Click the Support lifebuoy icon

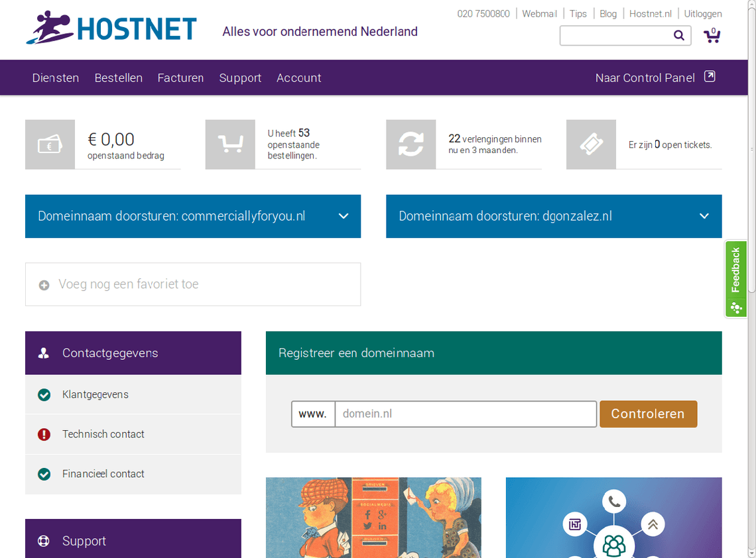click(43, 541)
